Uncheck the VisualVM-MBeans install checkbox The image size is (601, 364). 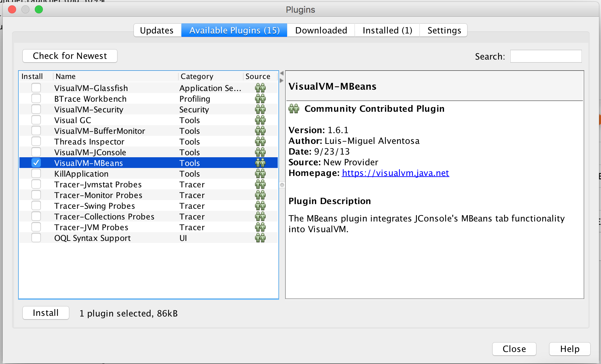pyautogui.click(x=36, y=163)
